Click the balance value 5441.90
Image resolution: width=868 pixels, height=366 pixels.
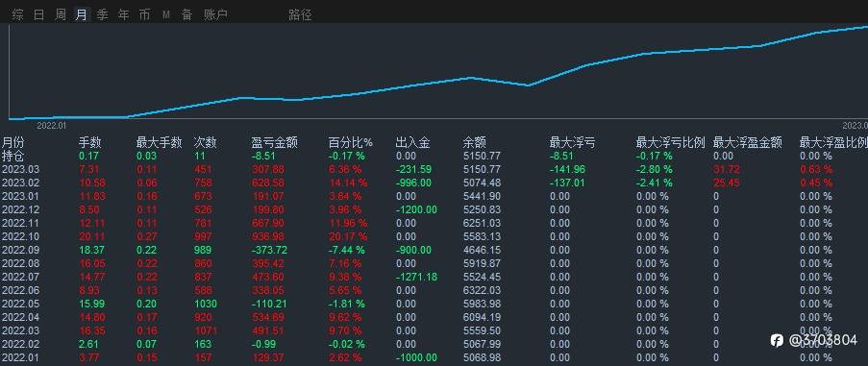click(482, 196)
